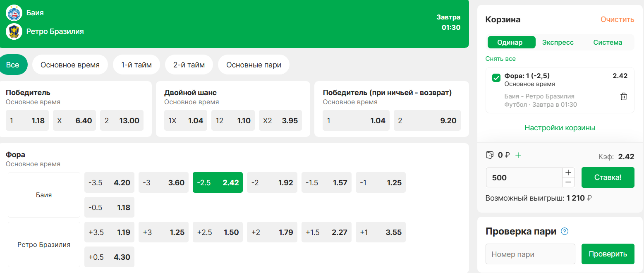This screenshot has height=273, width=644.
Task: Increase stake with the plus stepper
Action: 568,172
